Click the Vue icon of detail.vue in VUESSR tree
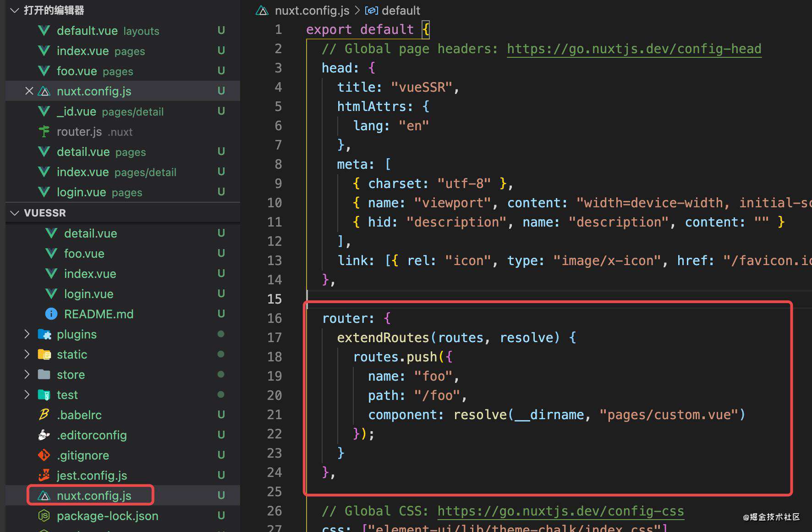 click(51, 233)
